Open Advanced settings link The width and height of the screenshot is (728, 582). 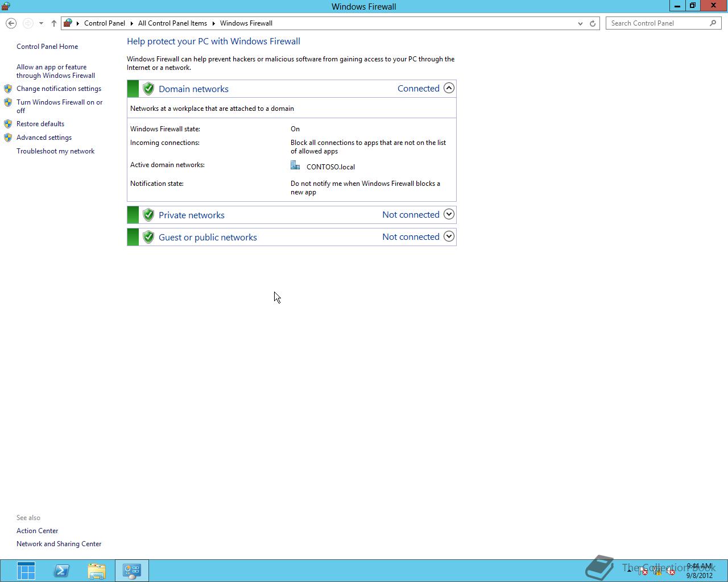coord(44,138)
